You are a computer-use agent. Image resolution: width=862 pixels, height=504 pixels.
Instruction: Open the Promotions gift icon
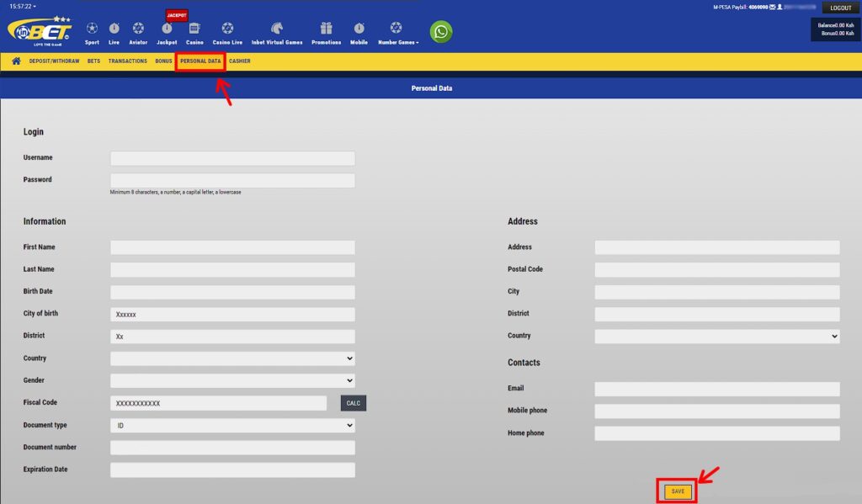coord(325,28)
